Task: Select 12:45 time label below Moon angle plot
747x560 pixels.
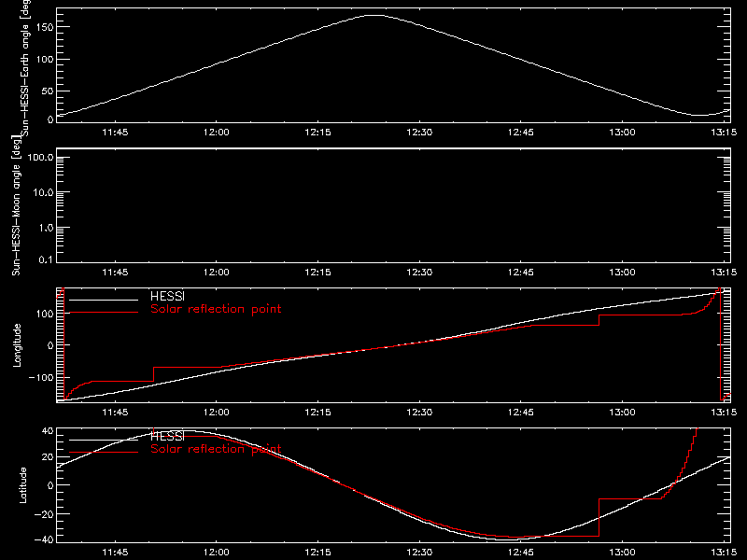Action: (x=521, y=273)
